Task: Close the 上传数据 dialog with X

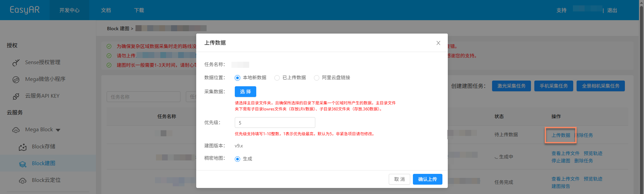Action: 438,43
